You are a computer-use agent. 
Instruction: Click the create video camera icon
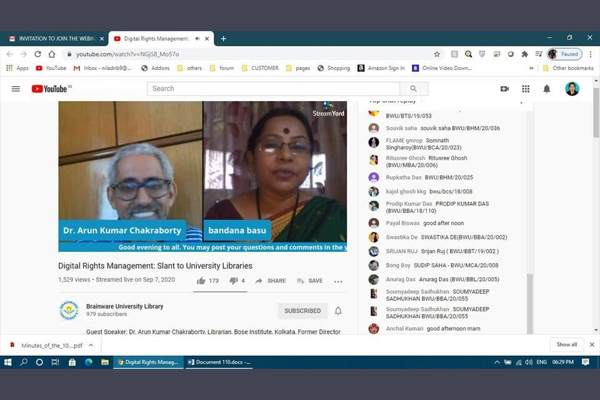tap(504, 89)
